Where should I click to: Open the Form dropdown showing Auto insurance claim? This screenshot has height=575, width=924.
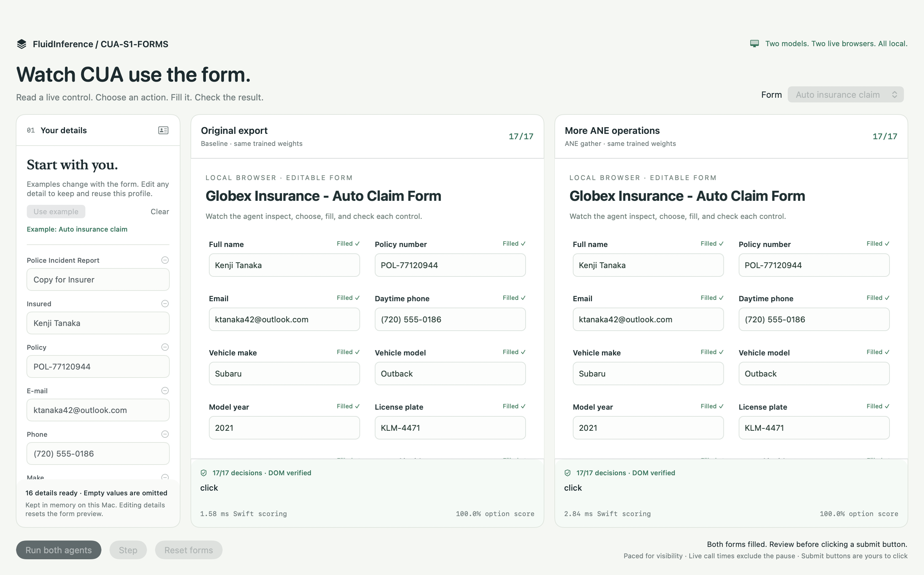click(x=846, y=95)
